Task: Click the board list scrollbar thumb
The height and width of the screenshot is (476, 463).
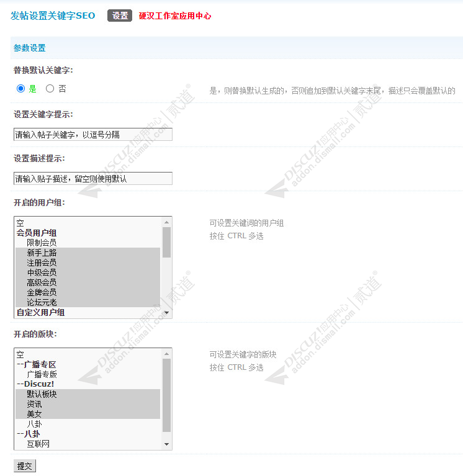Action: [x=166, y=395]
